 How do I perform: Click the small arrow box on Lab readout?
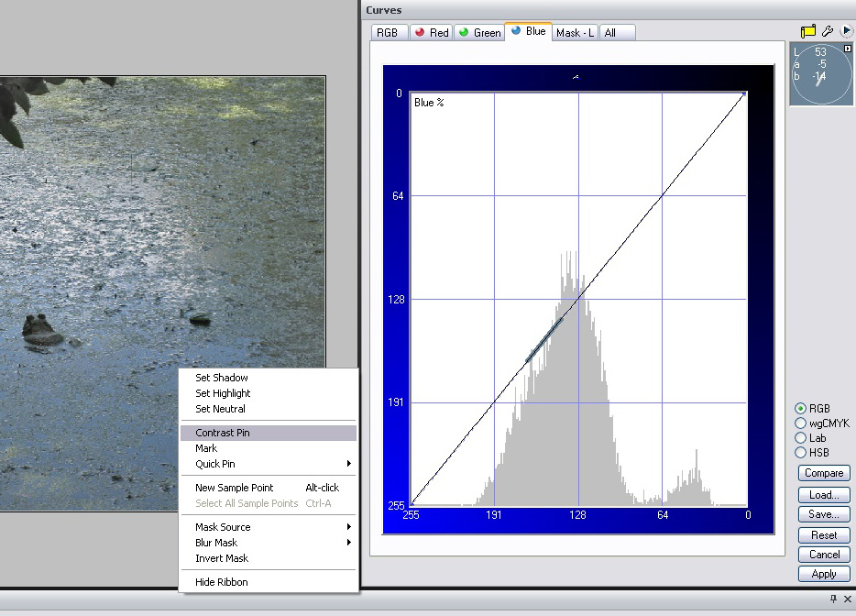(847, 49)
